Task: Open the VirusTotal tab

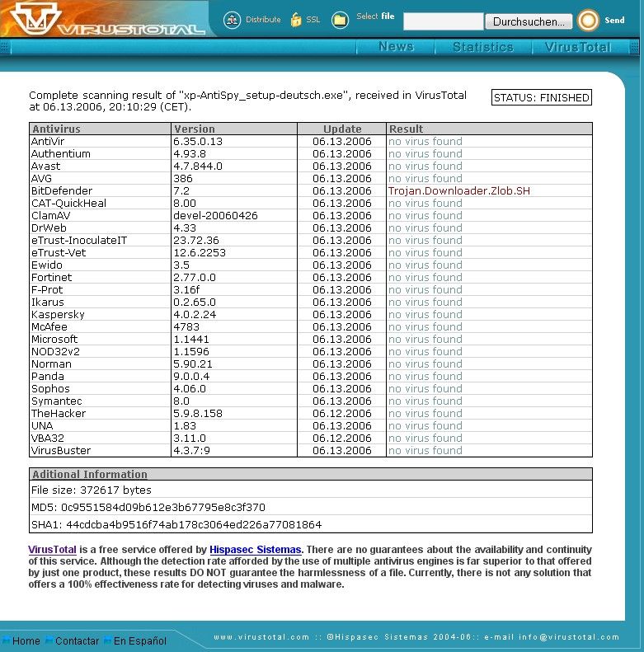Action: click(x=578, y=46)
